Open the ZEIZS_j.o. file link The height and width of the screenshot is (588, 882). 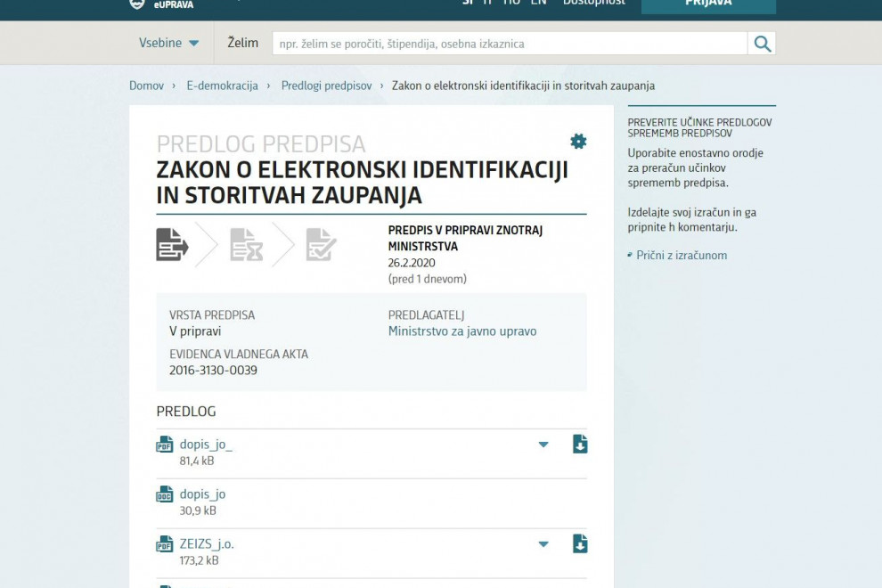207,544
